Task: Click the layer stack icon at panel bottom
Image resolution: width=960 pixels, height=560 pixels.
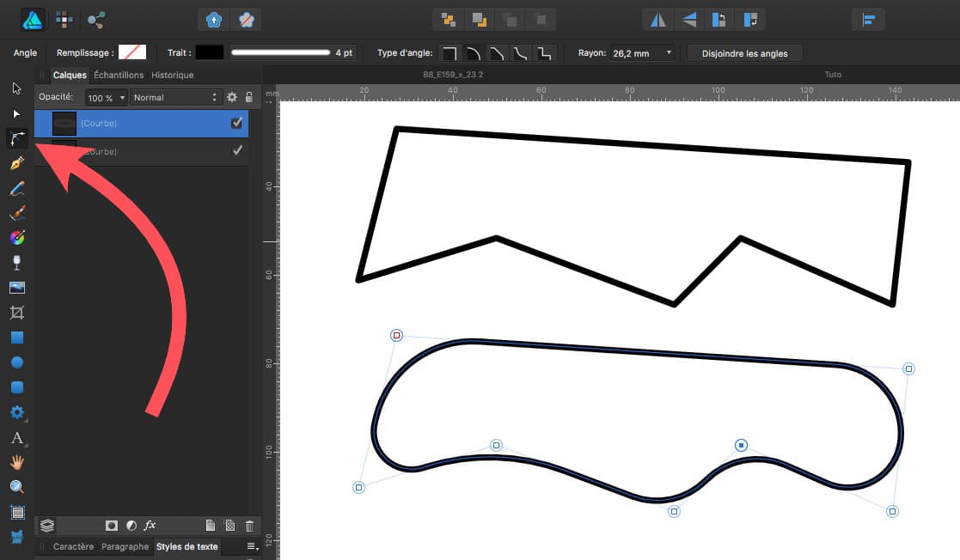Action: pyautogui.click(x=47, y=525)
